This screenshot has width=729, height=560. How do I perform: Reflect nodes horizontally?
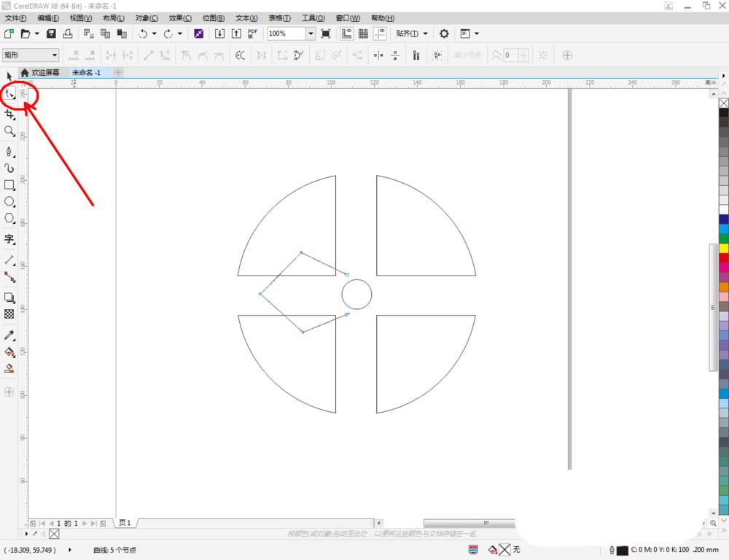(378, 55)
